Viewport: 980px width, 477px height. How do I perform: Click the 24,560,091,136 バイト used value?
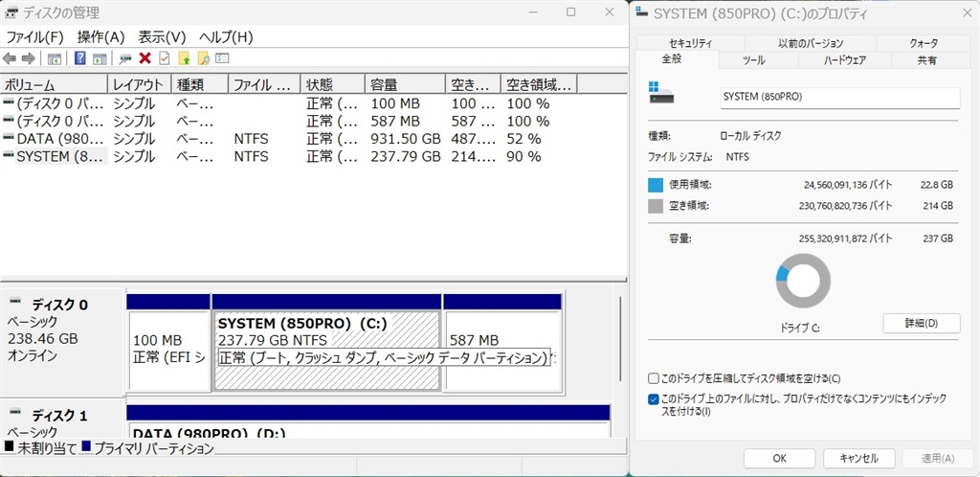click(x=848, y=185)
